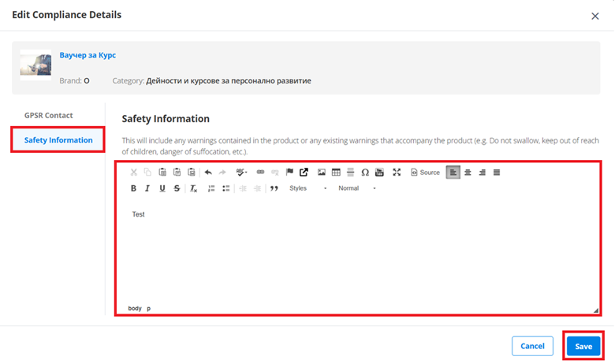Insert a numbered list
The height and width of the screenshot is (364, 615).
[211, 188]
